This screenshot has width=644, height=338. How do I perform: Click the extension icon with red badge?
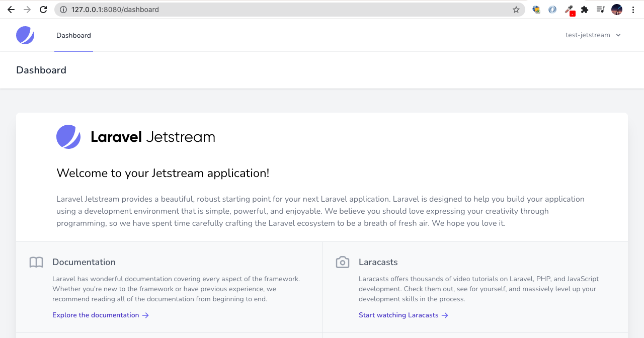coord(569,10)
